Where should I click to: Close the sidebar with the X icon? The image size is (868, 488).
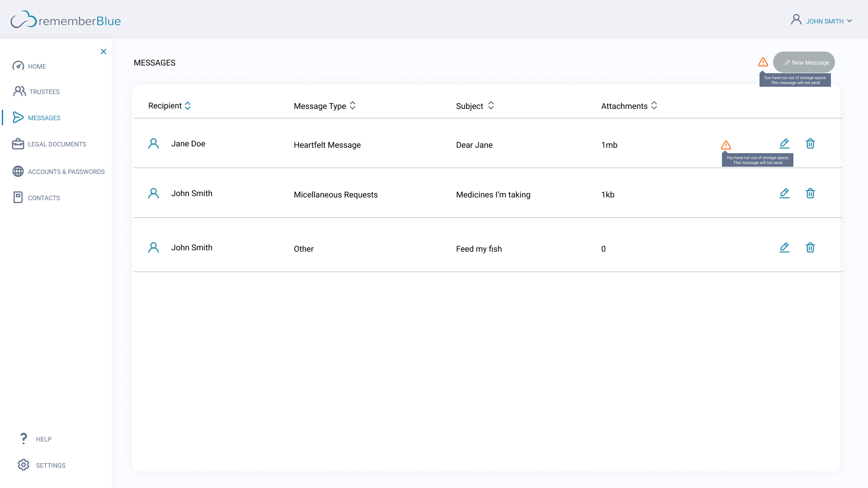click(104, 52)
